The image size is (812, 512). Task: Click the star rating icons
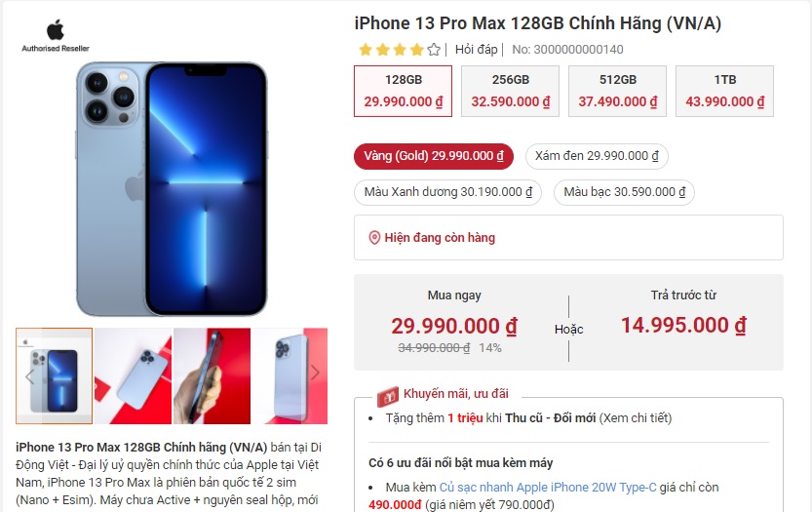coord(400,50)
